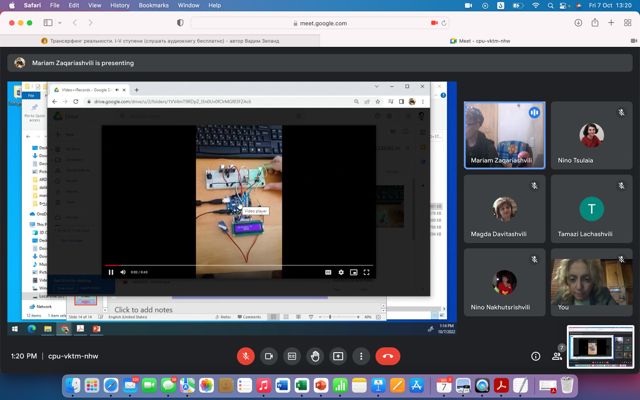Raise your hand in the meeting
Viewport: 640px width, 400px height.
point(315,355)
